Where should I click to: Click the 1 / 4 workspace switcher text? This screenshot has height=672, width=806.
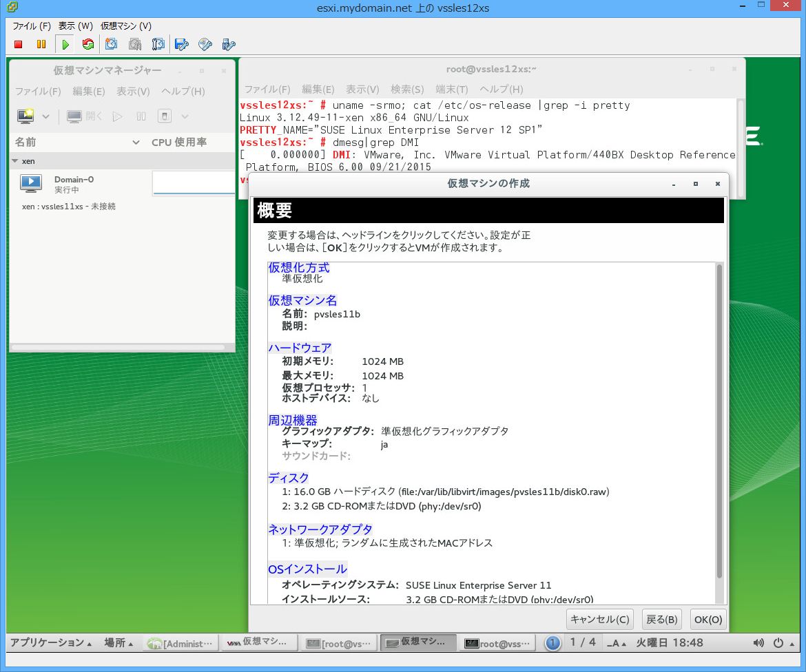pos(582,642)
